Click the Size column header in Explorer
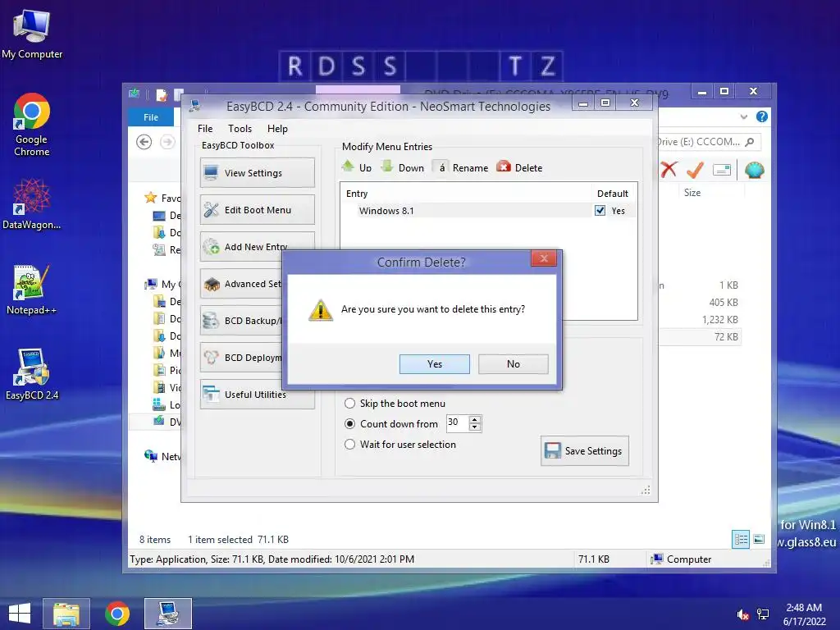The width and height of the screenshot is (840, 630). click(692, 192)
